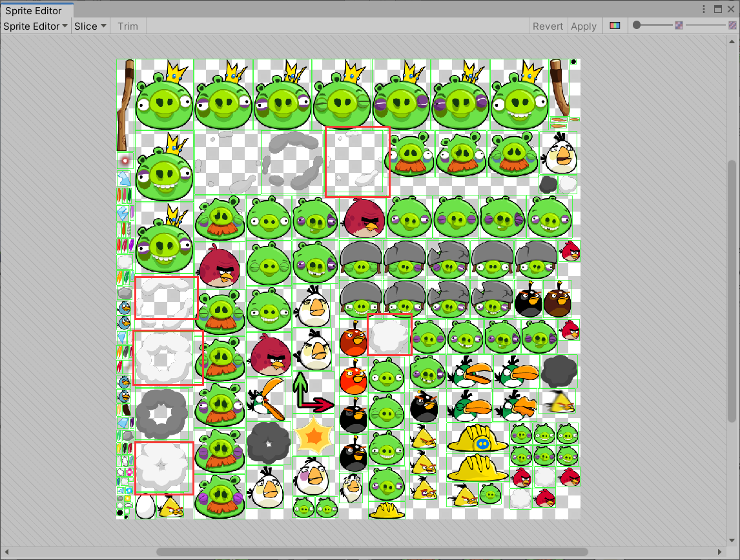This screenshot has height=560, width=740.
Task: Select the red glowing dot sprite
Action: pos(125,161)
